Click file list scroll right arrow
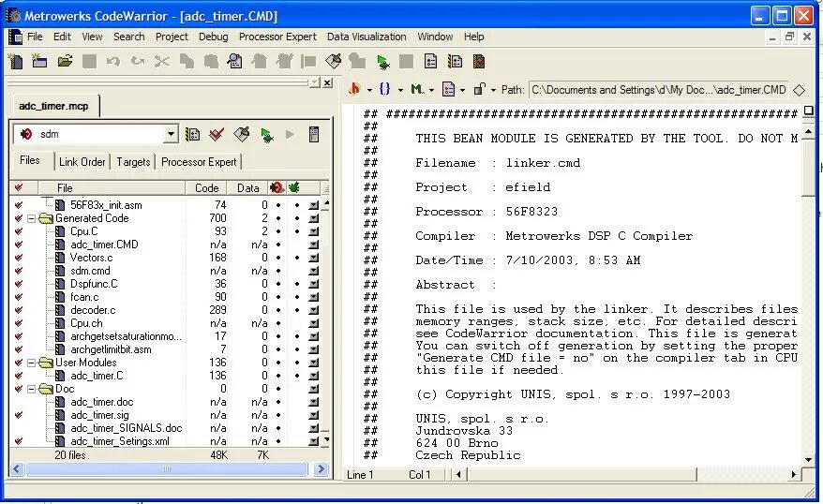Screen dimensions: 823x504 click(x=321, y=468)
